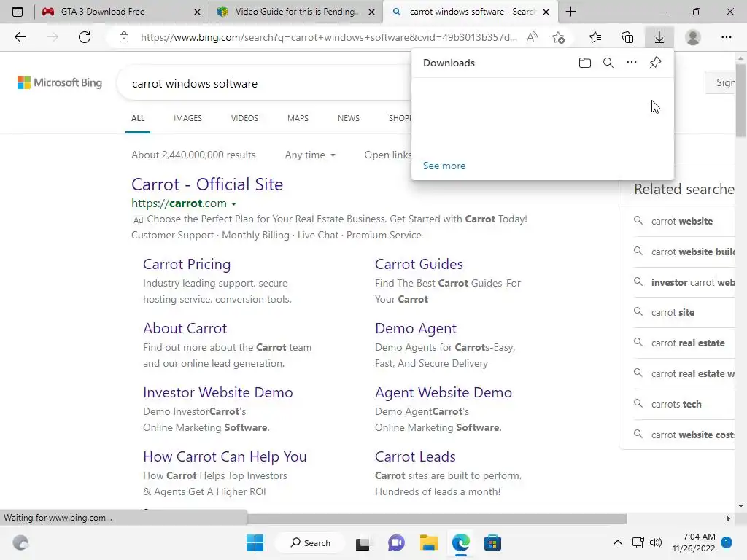Select the IMAGES search category

187,118
